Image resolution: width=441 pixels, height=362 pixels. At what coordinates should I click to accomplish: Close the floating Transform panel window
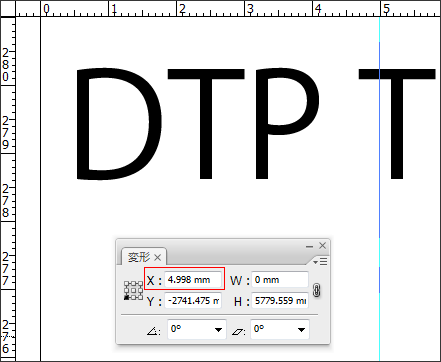coord(322,246)
